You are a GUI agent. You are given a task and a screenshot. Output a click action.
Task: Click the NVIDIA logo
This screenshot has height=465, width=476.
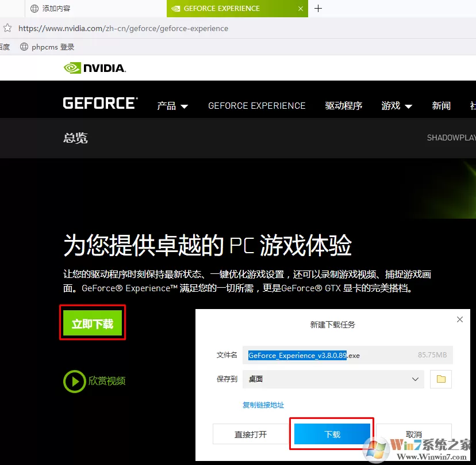[x=95, y=68]
